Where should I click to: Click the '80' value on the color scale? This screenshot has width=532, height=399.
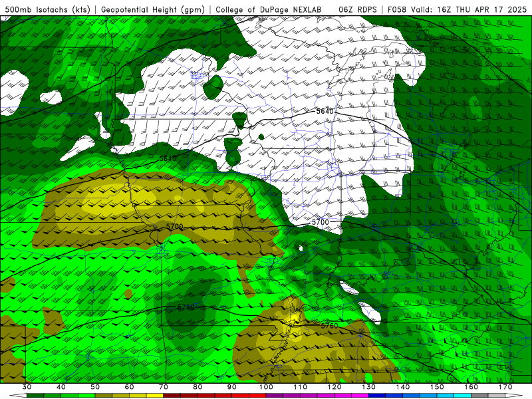click(198, 387)
